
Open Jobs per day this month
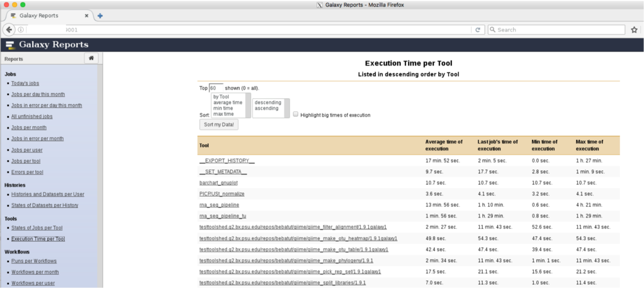point(38,95)
